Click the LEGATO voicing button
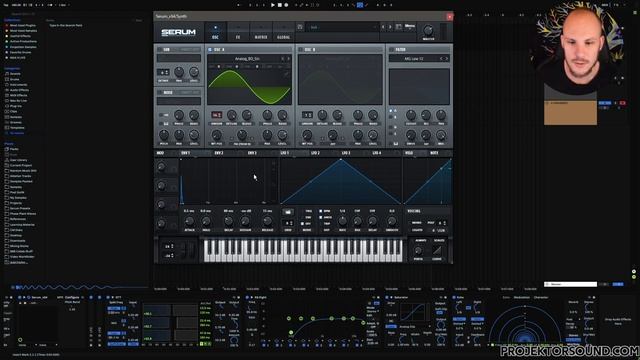The width and height of the screenshot is (640, 360). (418, 230)
